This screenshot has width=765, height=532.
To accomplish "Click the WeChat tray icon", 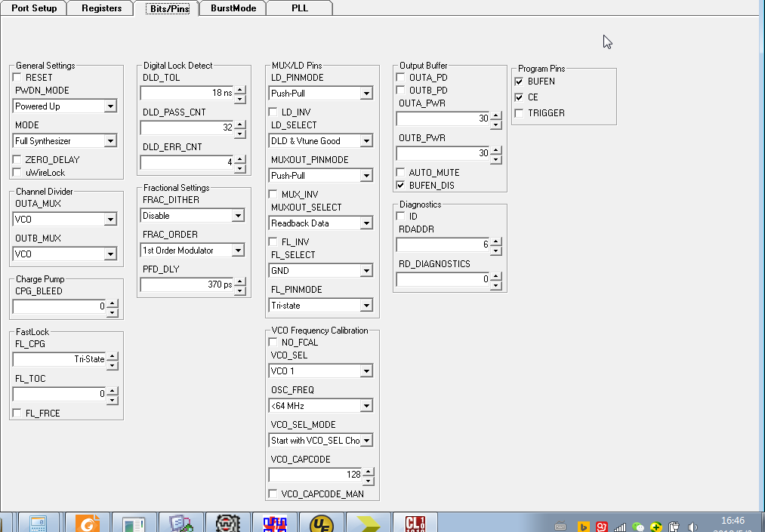I will coord(637,527).
